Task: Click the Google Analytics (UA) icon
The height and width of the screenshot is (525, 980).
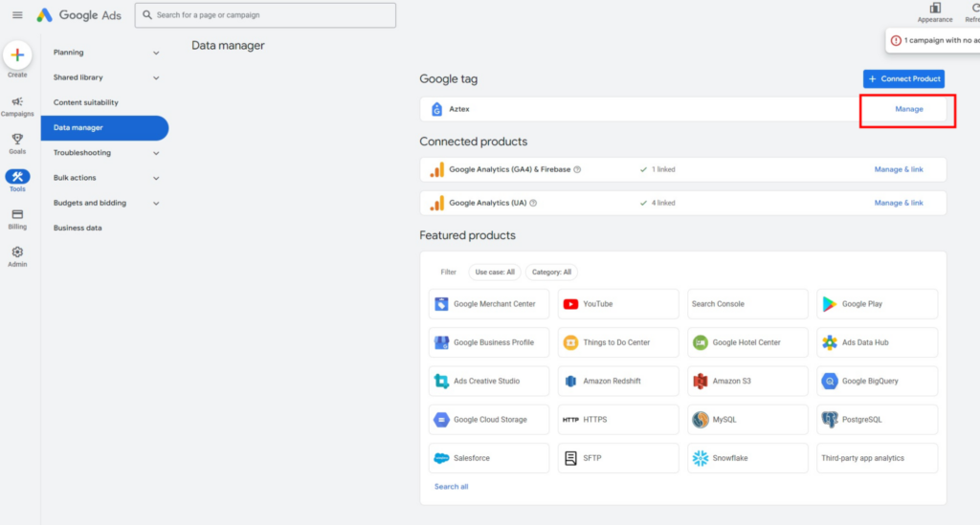Action: click(x=436, y=203)
